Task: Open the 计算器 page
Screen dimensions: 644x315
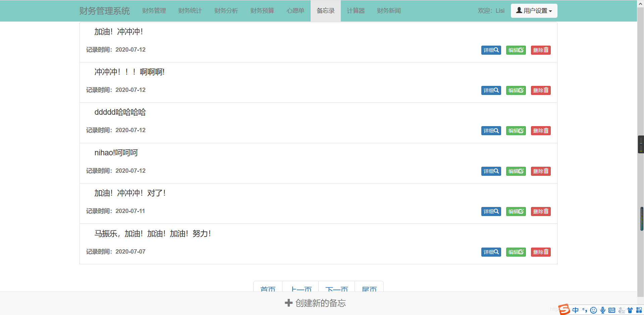Action: [x=356, y=11]
